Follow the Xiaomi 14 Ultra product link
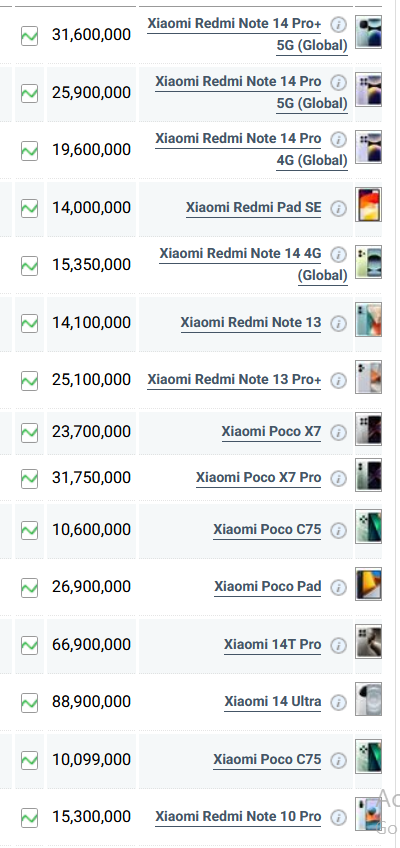400x848 pixels. (273, 701)
